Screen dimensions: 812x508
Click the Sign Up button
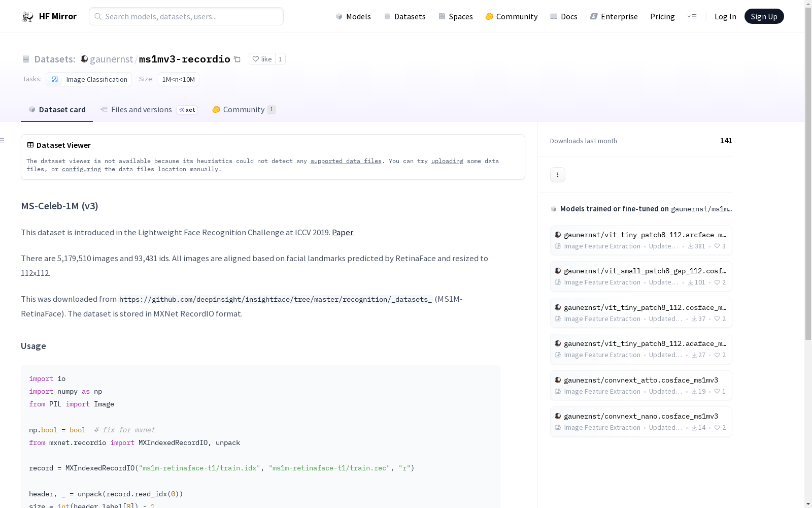coord(764,16)
